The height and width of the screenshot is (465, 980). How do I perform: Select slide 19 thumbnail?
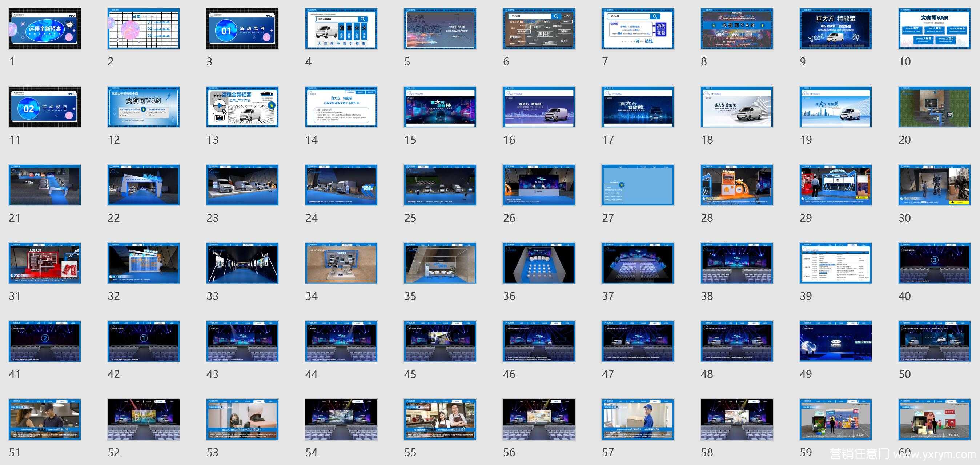(x=836, y=107)
